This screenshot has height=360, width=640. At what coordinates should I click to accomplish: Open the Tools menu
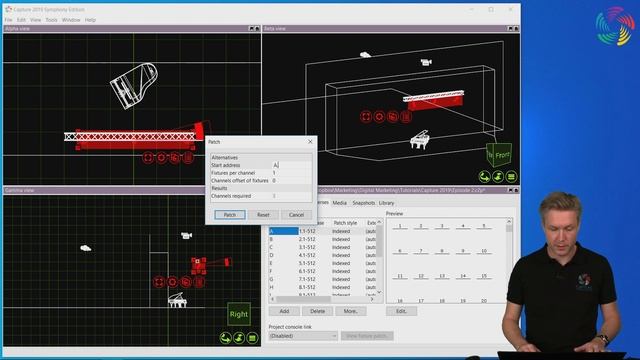[x=51, y=20]
